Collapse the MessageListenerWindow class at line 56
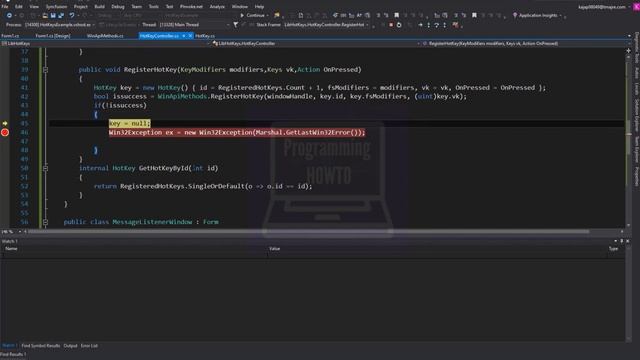The height and width of the screenshot is (360, 640). coord(45,222)
